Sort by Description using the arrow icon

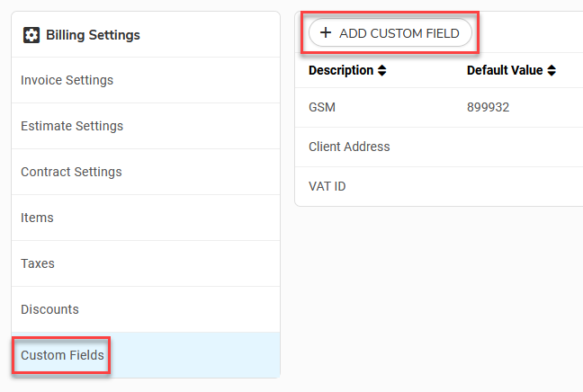point(381,70)
